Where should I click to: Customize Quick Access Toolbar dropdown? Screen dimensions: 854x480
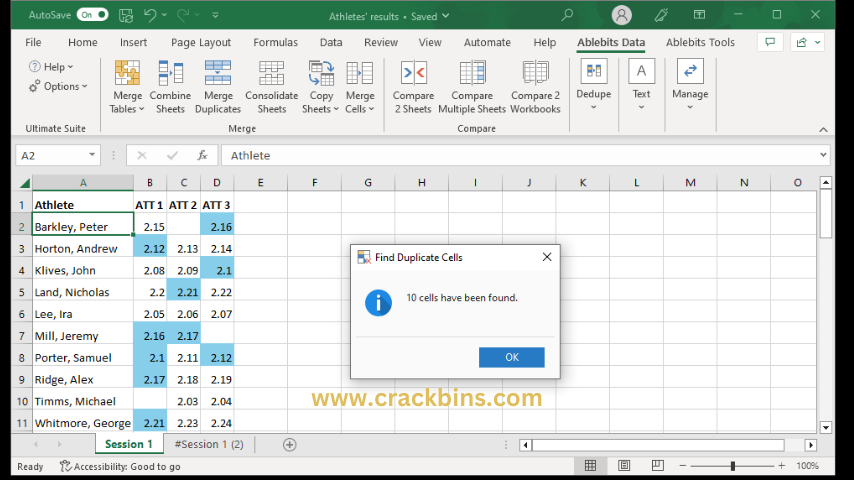pyautogui.click(x=216, y=15)
